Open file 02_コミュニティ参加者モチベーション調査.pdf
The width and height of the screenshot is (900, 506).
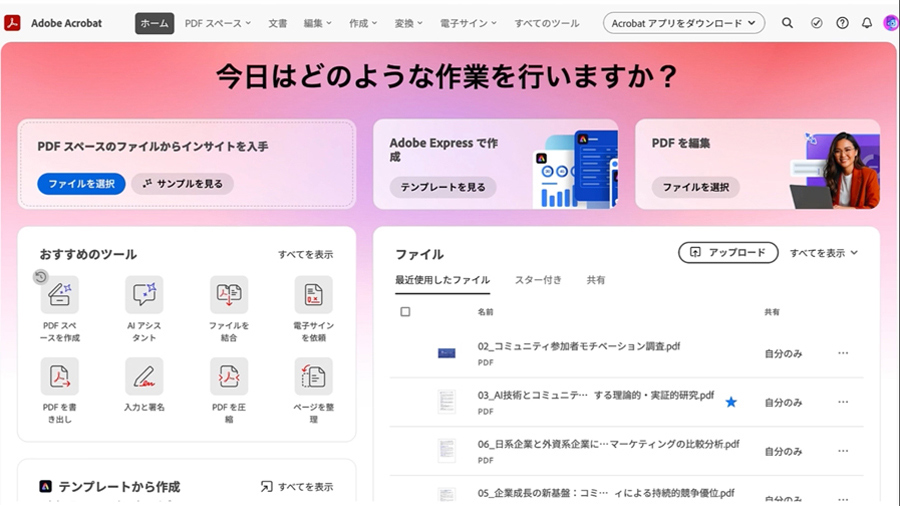pos(579,346)
